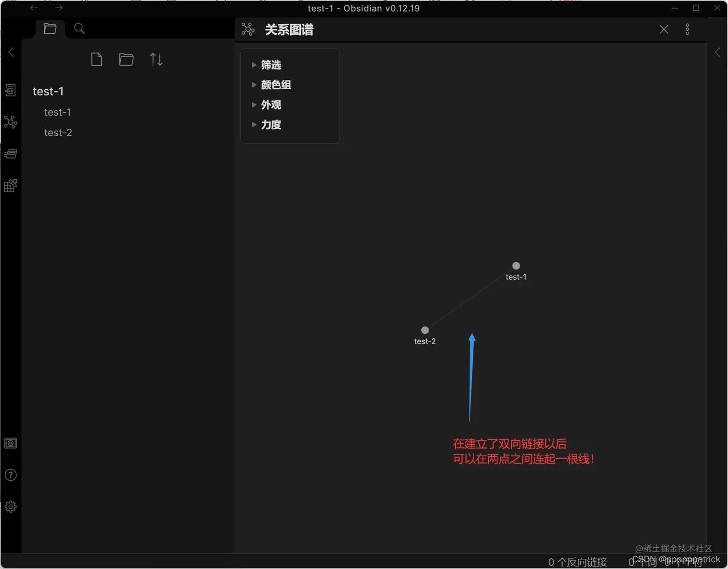728x569 pixels.
Task: Open Obsidian help via the question mark icon
Action: (x=11, y=475)
